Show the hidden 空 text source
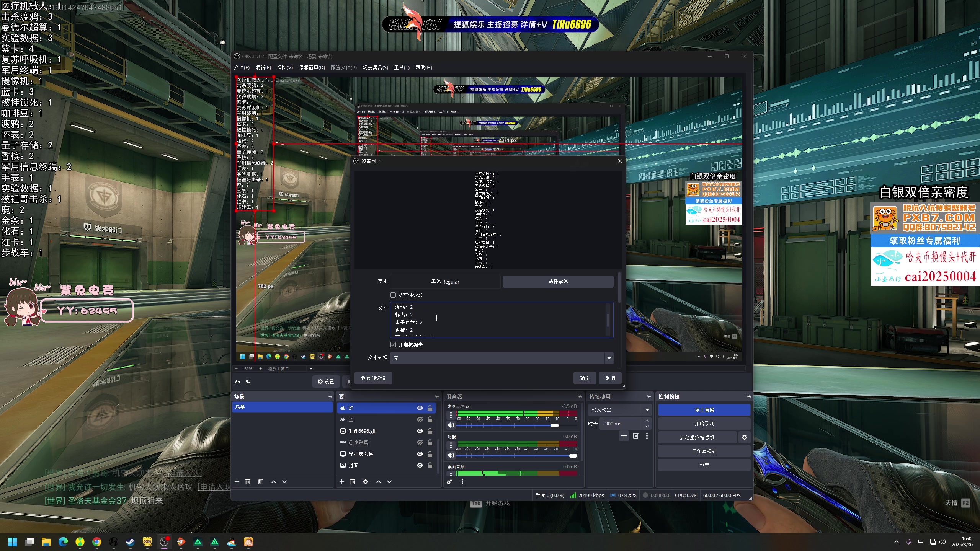 (x=420, y=419)
